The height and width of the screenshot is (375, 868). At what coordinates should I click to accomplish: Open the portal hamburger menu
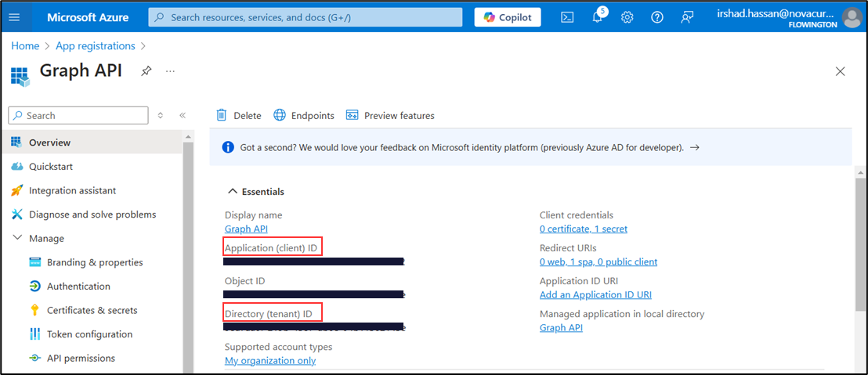point(14,17)
